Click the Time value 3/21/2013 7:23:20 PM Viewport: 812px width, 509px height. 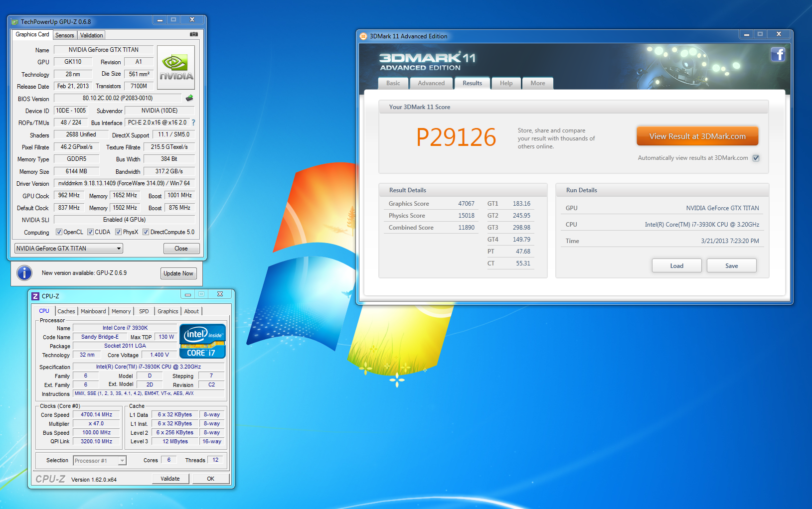[x=730, y=241]
